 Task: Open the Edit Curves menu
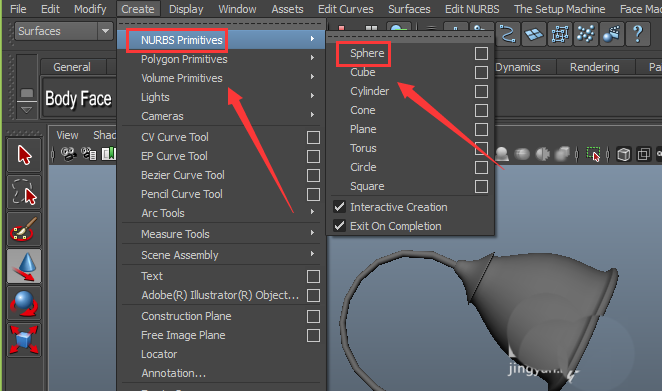(x=345, y=9)
